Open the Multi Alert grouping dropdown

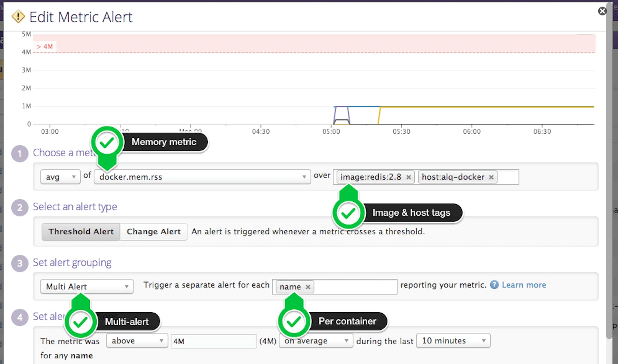(86, 287)
